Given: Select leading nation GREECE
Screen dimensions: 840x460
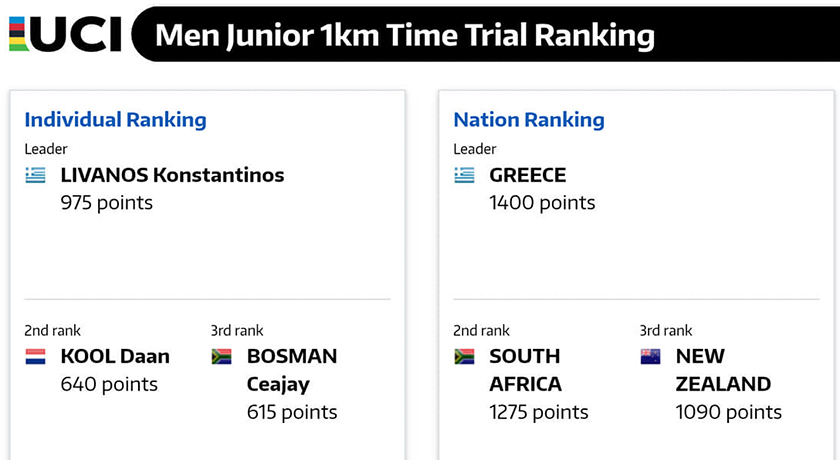Looking at the screenshot, I should (527, 175).
